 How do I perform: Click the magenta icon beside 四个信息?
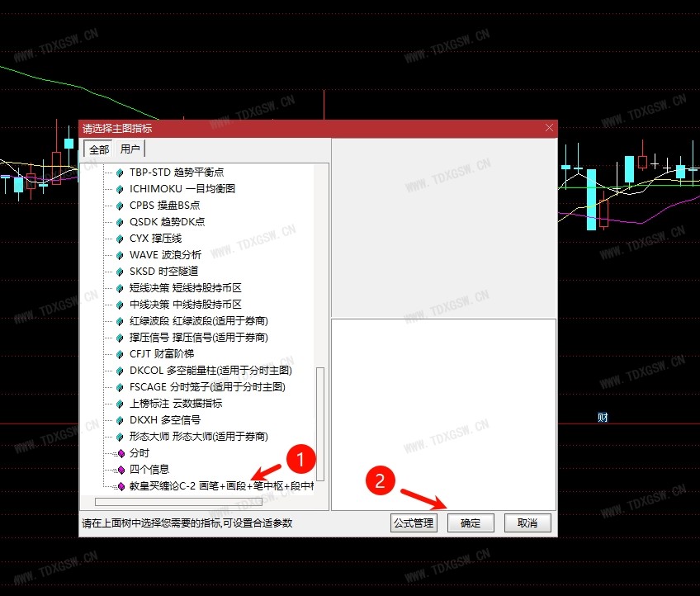coord(121,470)
